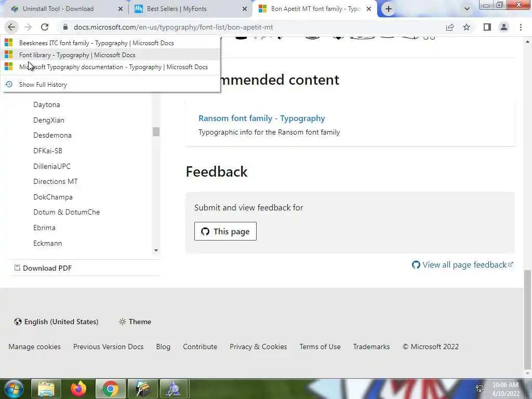Click Download PDF
The width and height of the screenshot is (532, 399).
coord(43,268)
